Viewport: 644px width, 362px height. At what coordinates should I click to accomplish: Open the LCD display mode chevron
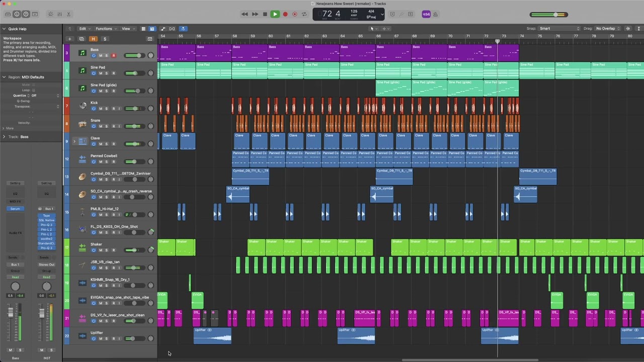click(382, 14)
